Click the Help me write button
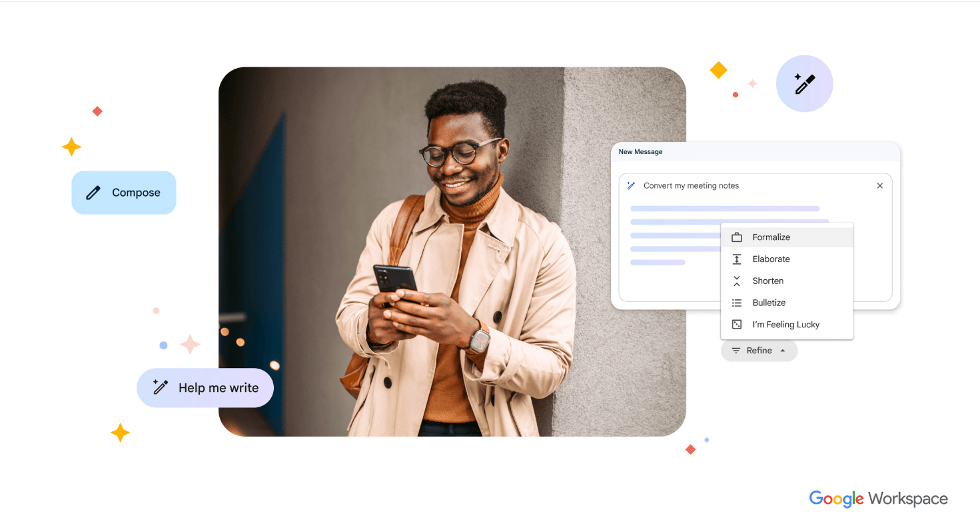The height and width of the screenshot is (530, 980). click(x=205, y=387)
